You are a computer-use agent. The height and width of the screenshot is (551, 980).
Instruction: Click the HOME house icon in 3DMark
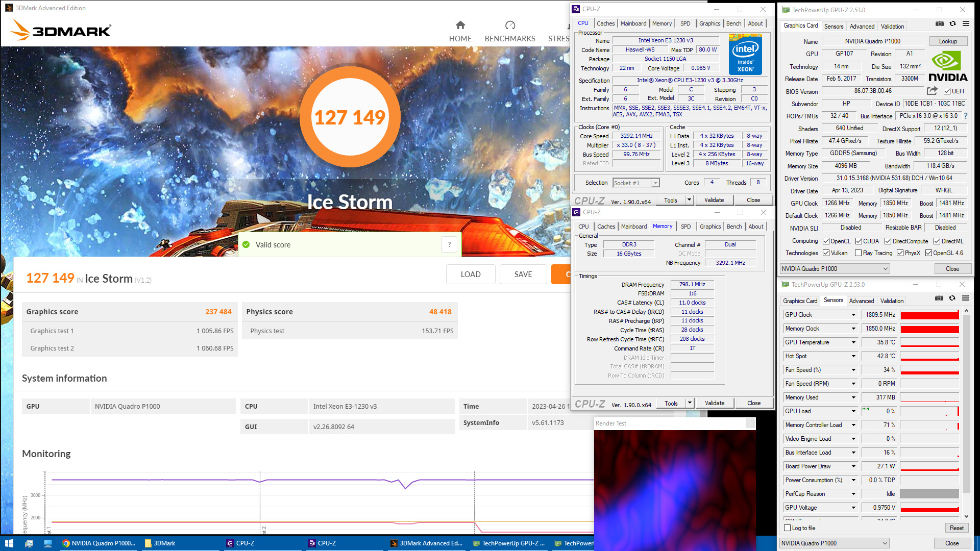460,25
